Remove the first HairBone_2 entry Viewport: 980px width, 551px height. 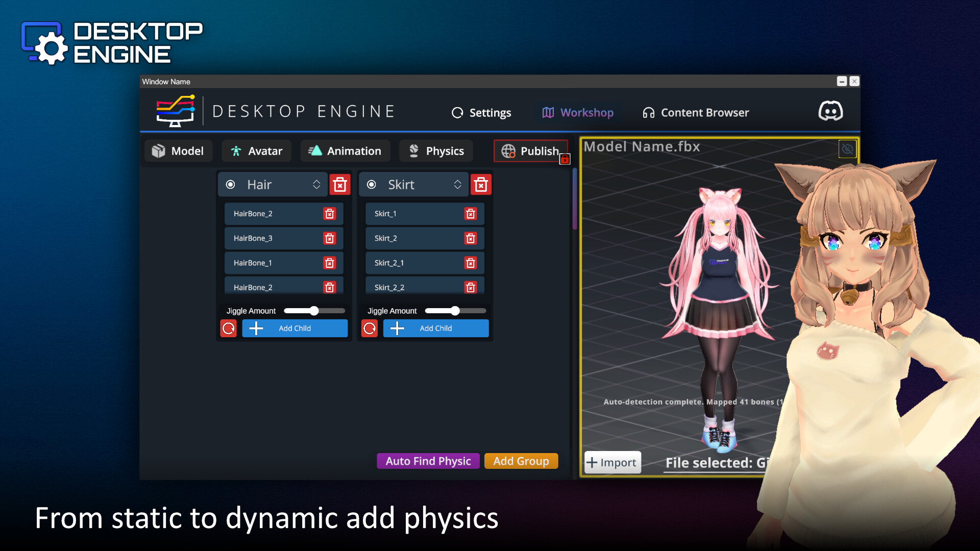(330, 214)
